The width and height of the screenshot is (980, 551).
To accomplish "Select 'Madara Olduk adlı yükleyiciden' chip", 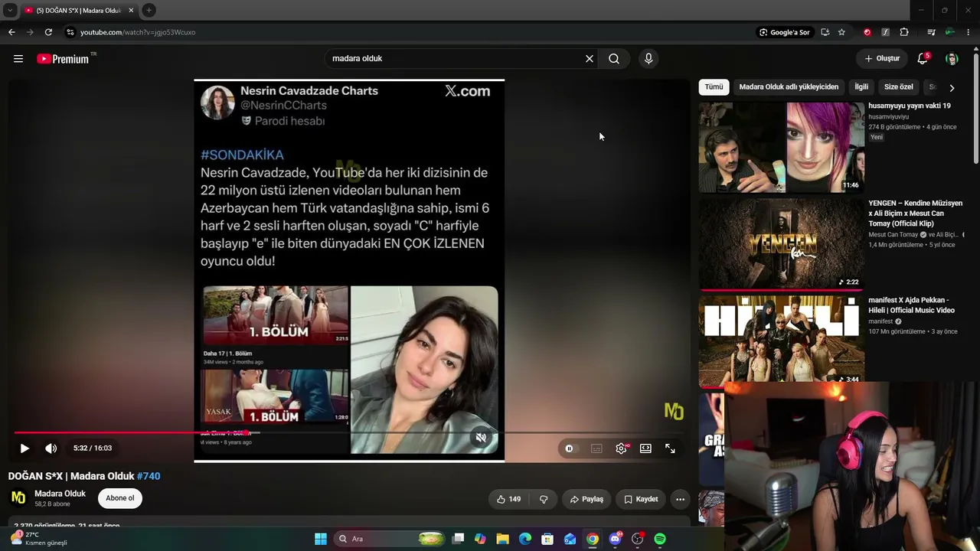I will pos(789,87).
